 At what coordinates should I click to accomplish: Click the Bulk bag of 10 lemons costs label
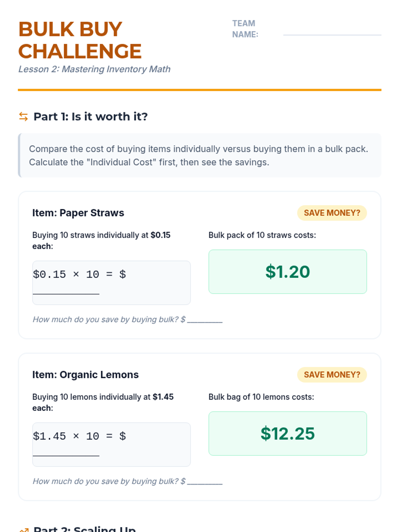[261, 397]
